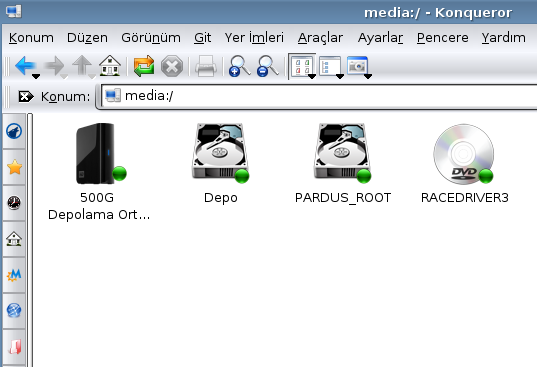The image size is (537, 367).
Task: Open the up-directory dropdown arrow
Action: point(92,77)
